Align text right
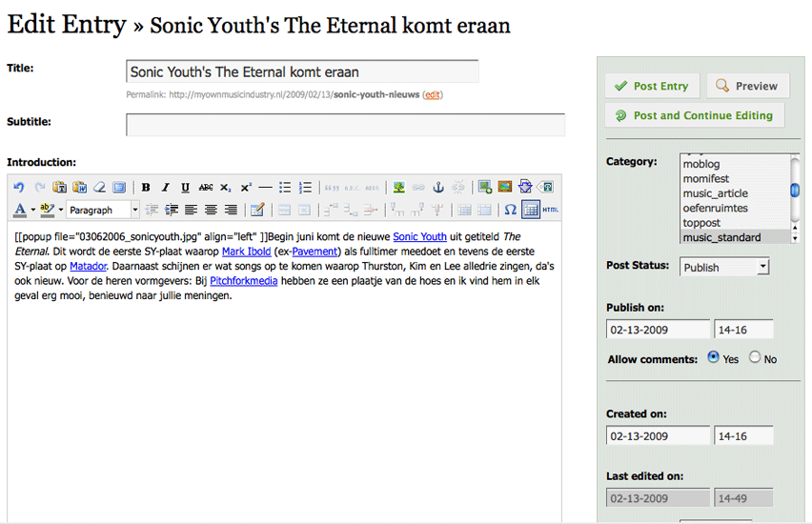812x524 pixels. pos(231,210)
